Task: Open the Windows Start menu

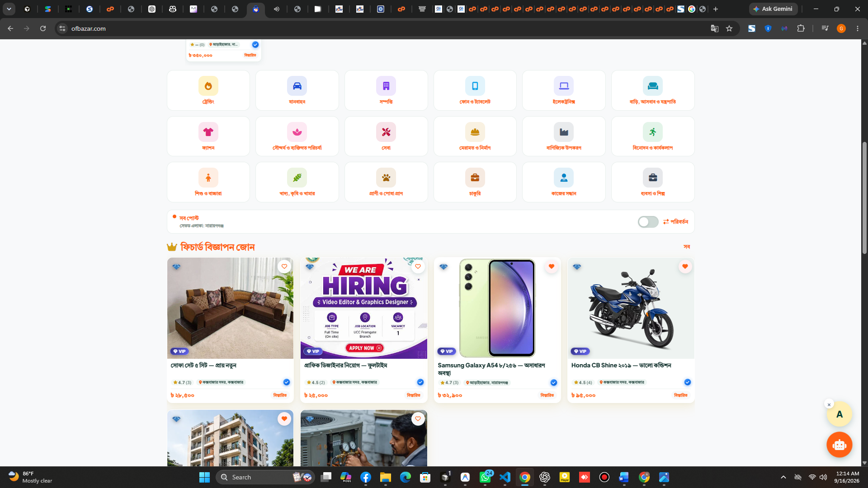Action: click(204, 477)
